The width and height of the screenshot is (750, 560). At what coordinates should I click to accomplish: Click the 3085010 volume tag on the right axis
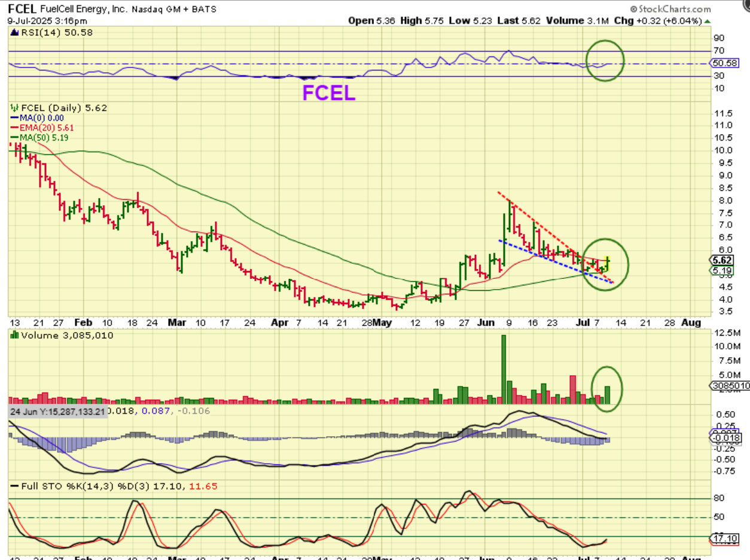[x=729, y=386]
